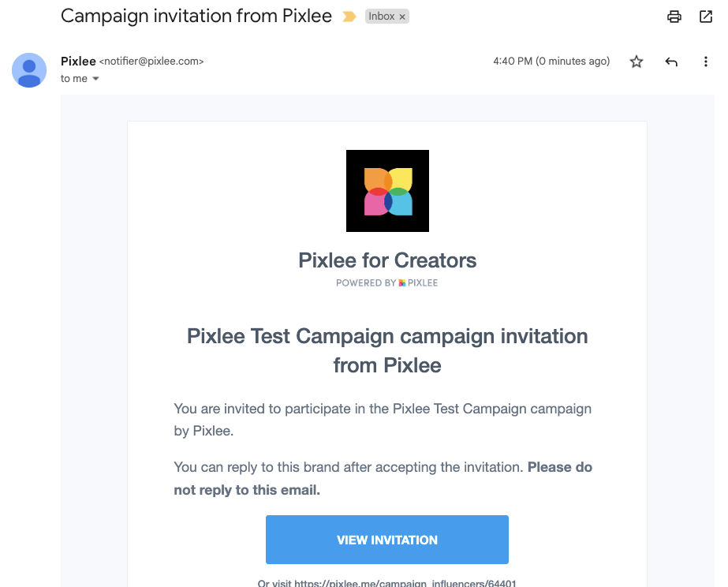This screenshot has height=587, width=728.
Task: Open the email in a new window
Action: 706,17
